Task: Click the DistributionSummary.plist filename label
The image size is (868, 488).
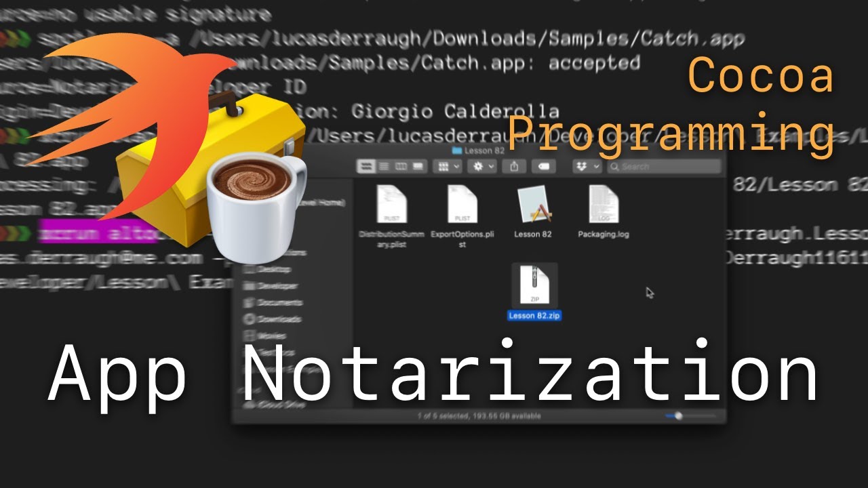Action: click(392, 239)
